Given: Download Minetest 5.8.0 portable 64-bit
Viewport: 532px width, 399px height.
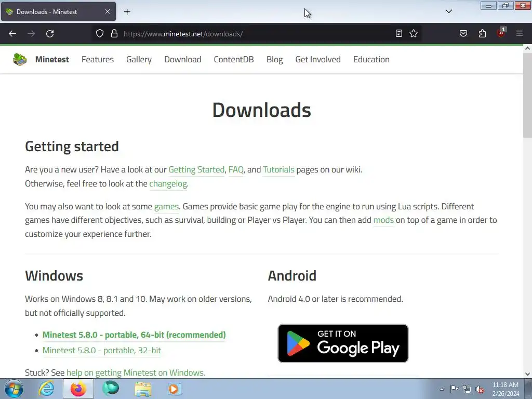Looking at the screenshot, I should pos(134,335).
